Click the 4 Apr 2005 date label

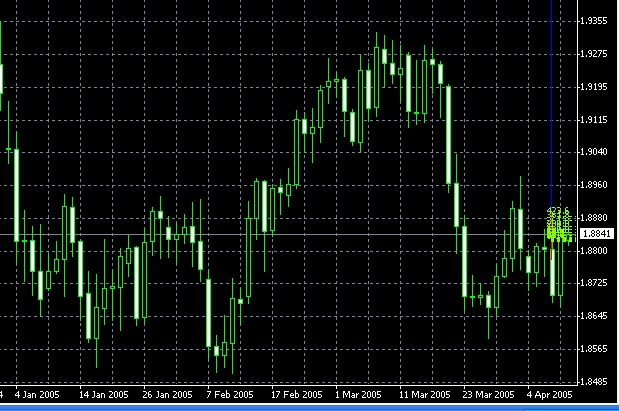[550, 394]
